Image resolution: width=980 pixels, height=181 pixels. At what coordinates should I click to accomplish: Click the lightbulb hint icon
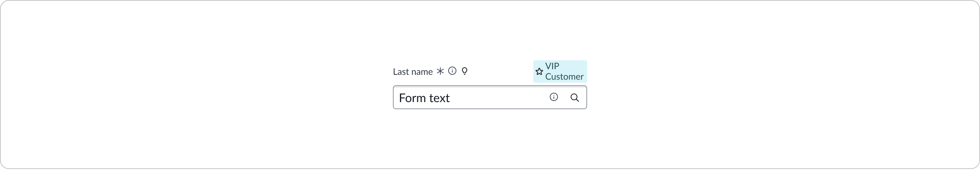tap(465, 71)
